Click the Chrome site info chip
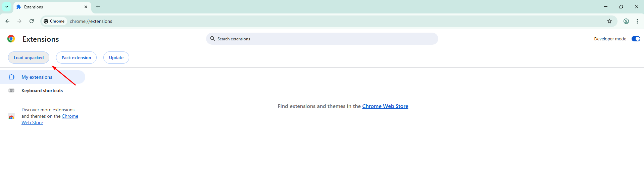The image size is (644, 185). coord(54,21)
